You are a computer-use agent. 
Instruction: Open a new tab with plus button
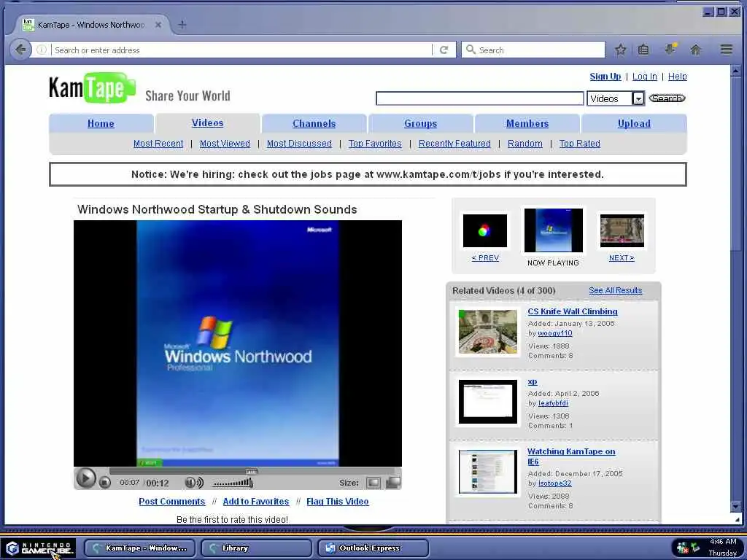pos(182,25)
